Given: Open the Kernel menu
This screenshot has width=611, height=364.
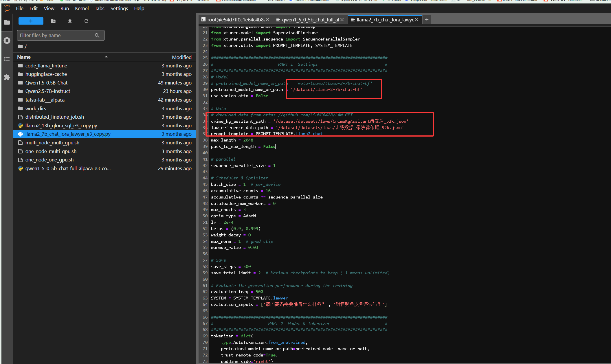Looking at the screenshot, I should (82, 8).
